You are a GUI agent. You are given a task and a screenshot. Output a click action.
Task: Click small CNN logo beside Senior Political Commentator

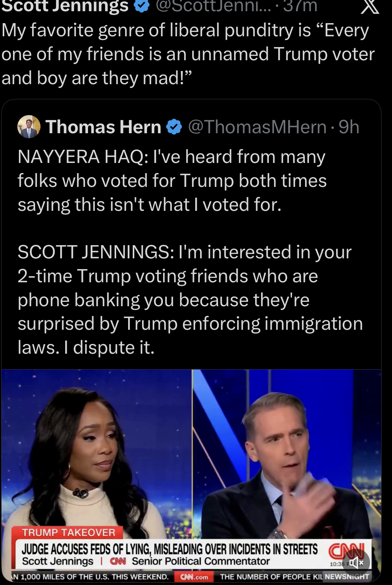click(118, 561)
